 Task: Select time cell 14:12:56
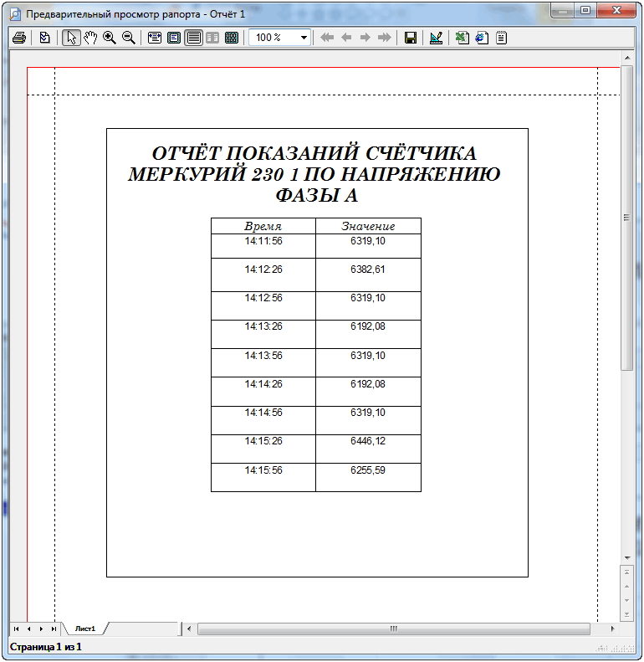(263, 305)
